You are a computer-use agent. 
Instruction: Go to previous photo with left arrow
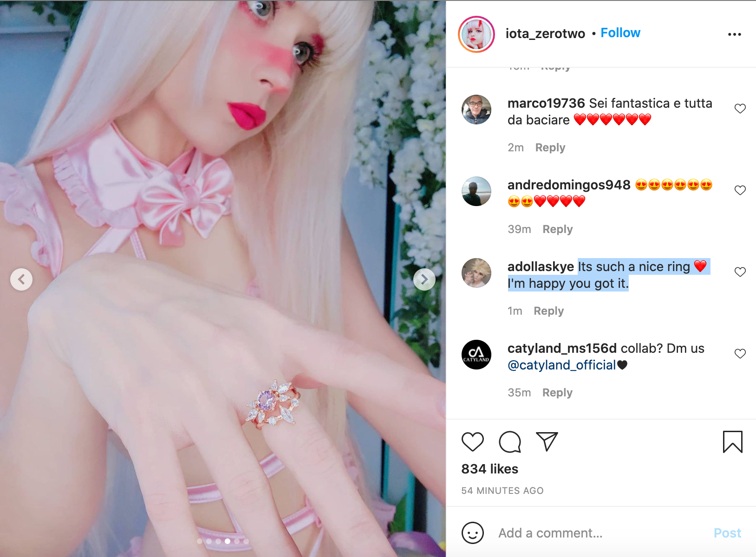click(x=21, y=279)
